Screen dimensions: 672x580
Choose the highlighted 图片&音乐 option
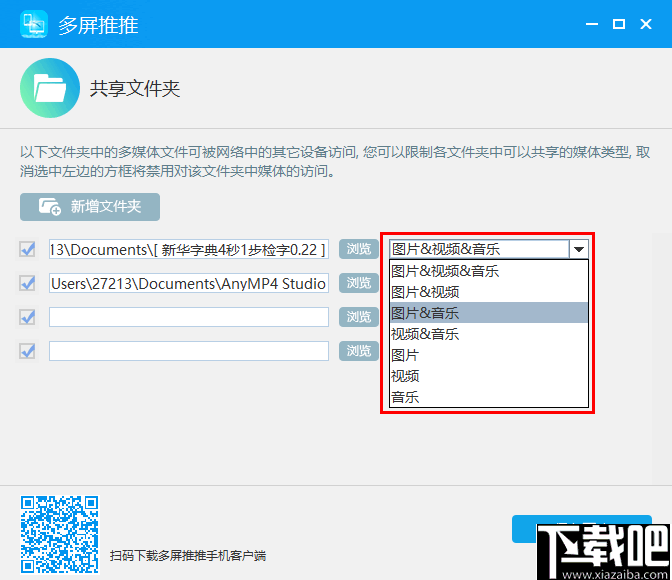click(489, 313)
